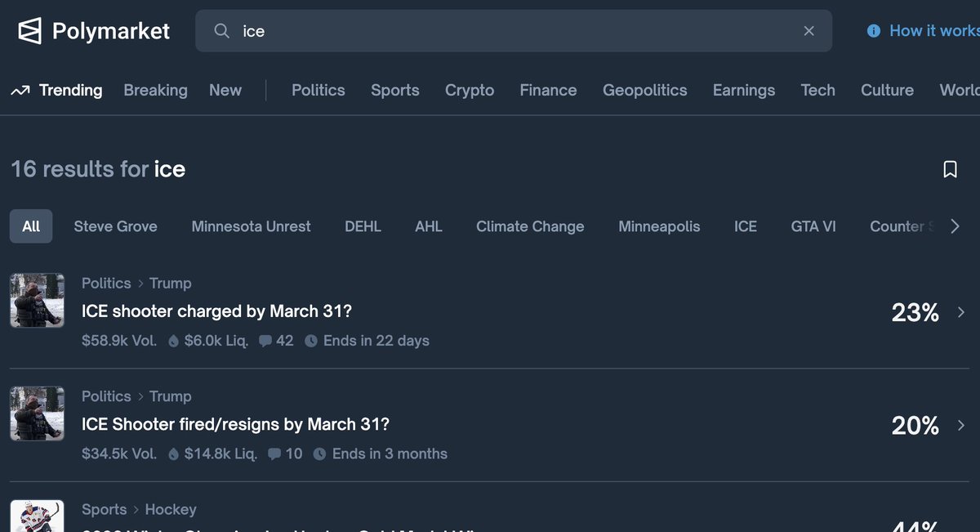Click thumbnail of ICE shooter charged market
The width and height of the screenshot is (980, 532).
[37, 301]
